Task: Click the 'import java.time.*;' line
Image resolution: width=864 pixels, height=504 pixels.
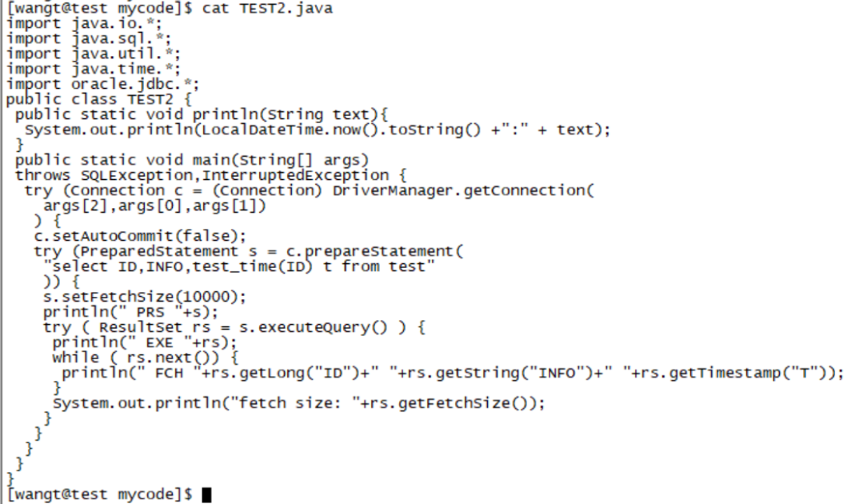Action: [x=94, y=69]
